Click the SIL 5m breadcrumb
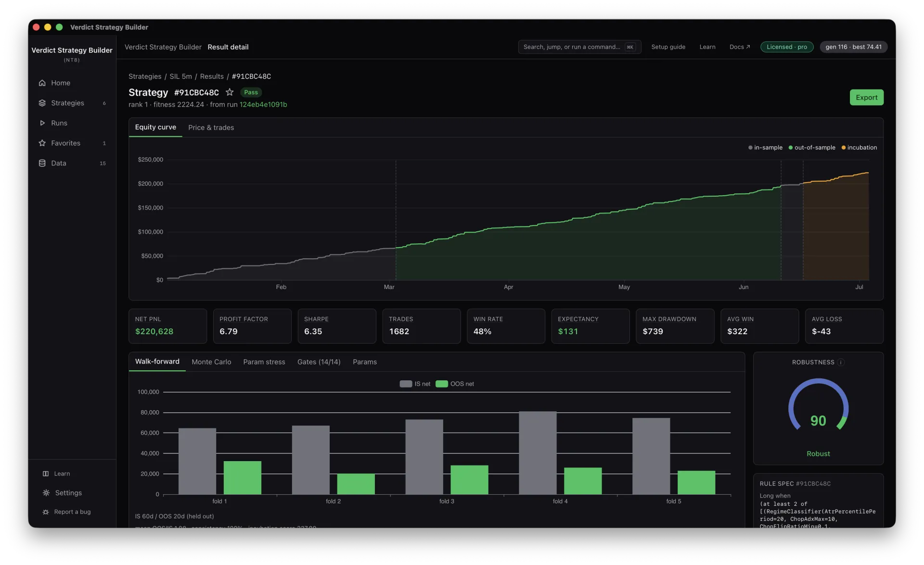 click(180, 76)
